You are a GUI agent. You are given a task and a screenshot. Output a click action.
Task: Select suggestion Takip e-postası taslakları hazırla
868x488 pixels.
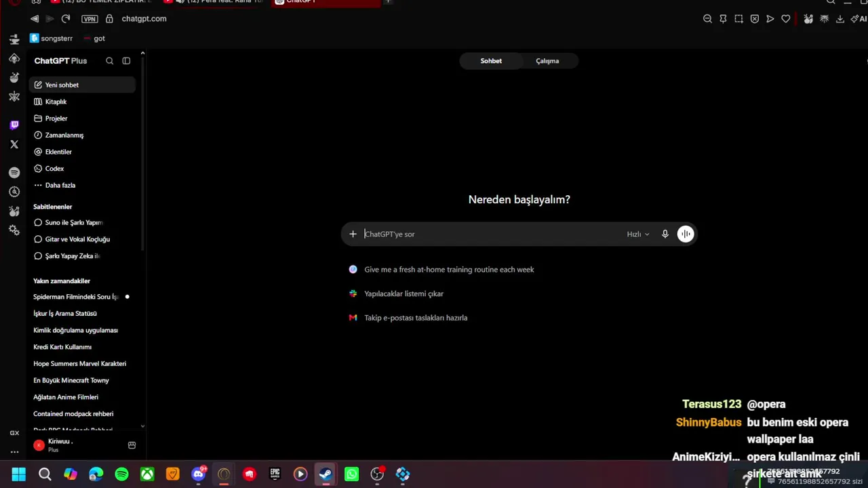click(416, 318)
